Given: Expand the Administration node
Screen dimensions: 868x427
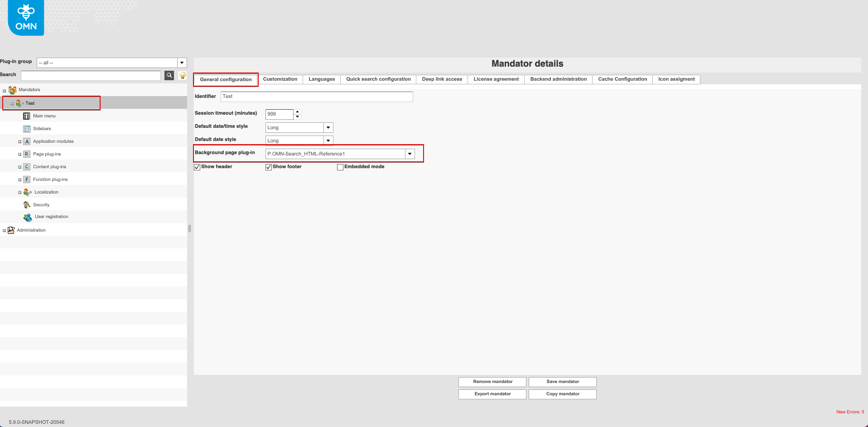Looking at the screenshot, I should click(5, 231).
